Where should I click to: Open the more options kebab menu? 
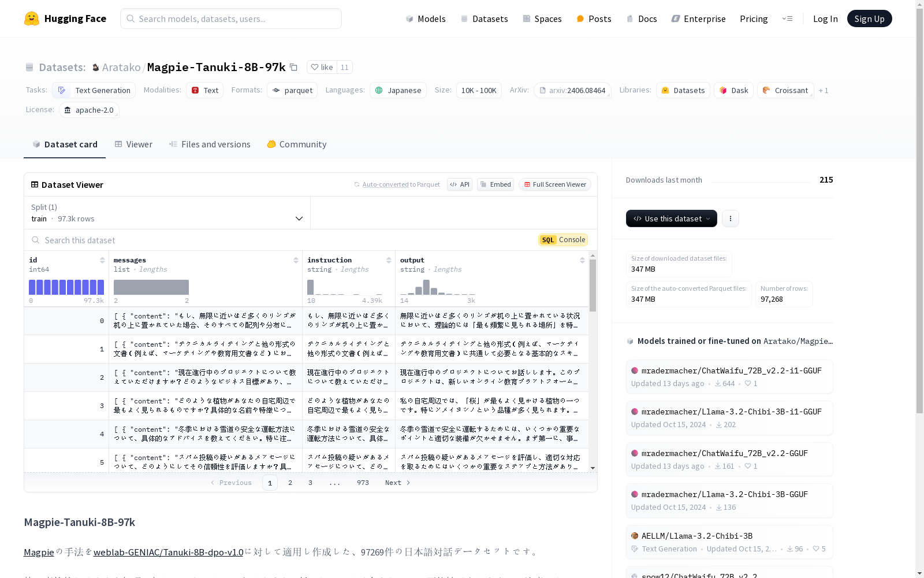click(x=730, y=218)
